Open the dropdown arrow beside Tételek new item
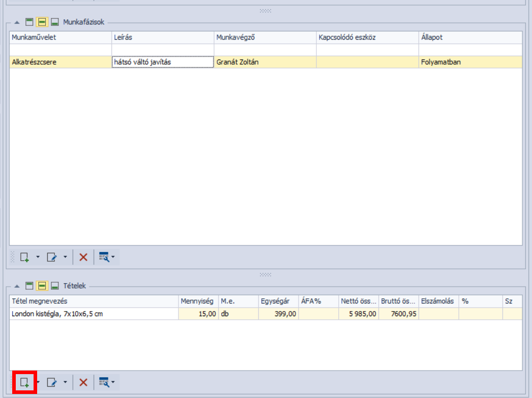This screenshot has width=532, height=398. point(38,382)
